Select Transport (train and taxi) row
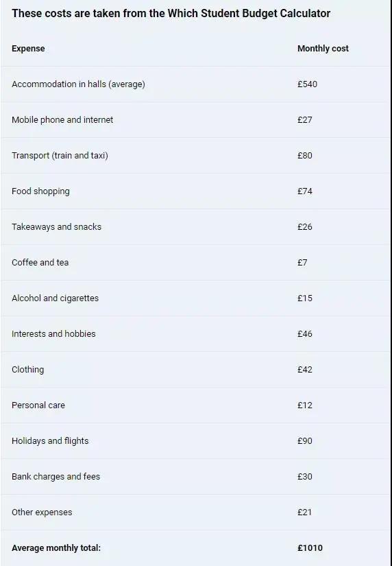392x566 pixels. [196, 156]
